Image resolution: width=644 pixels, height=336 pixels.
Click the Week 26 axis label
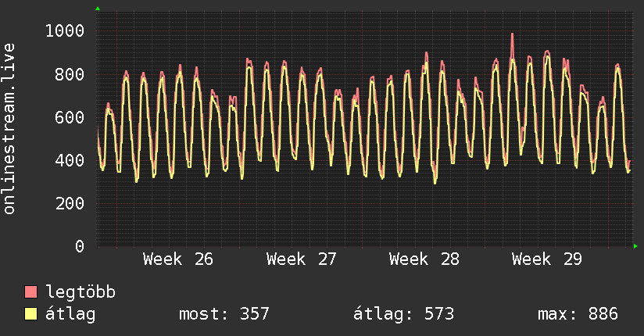click(x=178, y=259)
